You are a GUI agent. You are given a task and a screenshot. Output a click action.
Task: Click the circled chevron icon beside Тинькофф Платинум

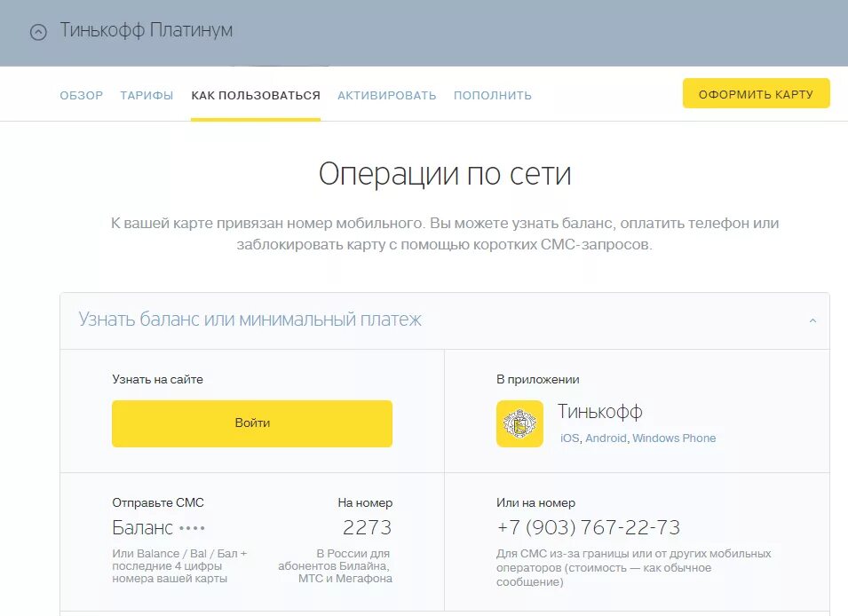point(38,32)
